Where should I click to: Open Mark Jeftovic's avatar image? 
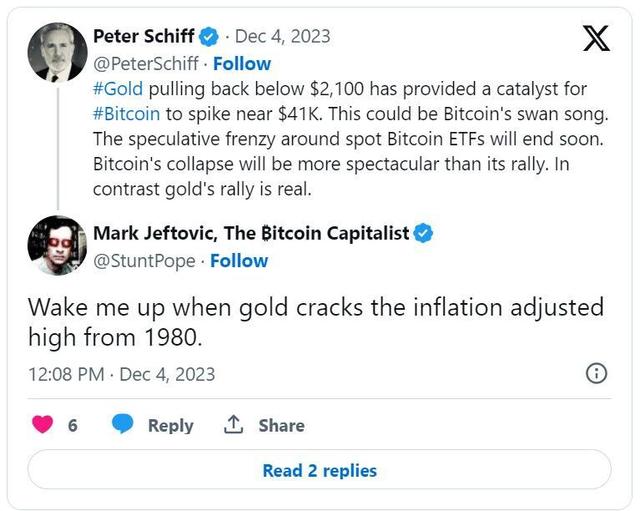pos(56,245)
